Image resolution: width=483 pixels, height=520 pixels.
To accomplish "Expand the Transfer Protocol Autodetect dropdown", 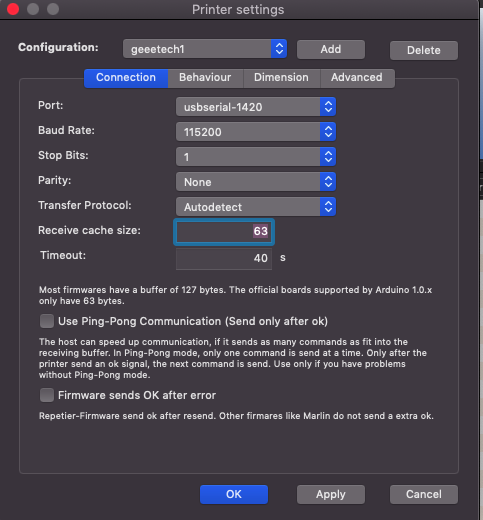I will coord(256,207).
